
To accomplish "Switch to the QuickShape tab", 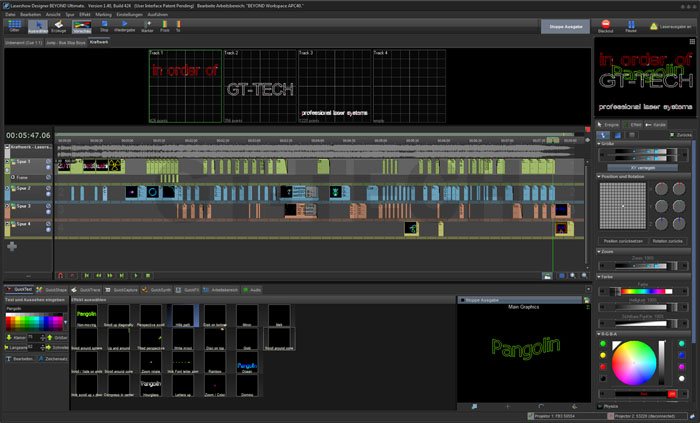I will coord(54,289).
